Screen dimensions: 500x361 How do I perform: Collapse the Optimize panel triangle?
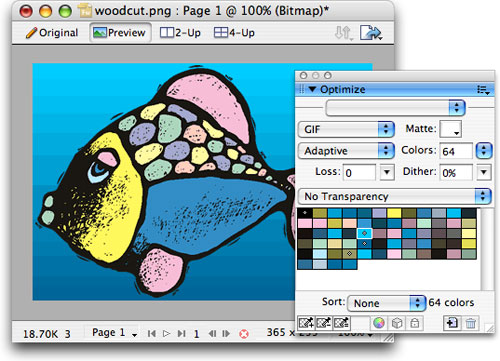(312, 89)
